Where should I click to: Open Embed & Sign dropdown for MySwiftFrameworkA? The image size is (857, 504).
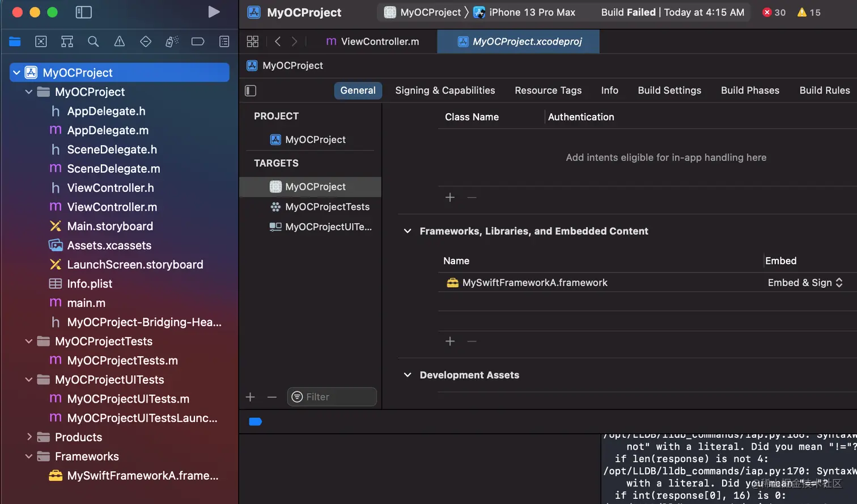click(805, 283)
